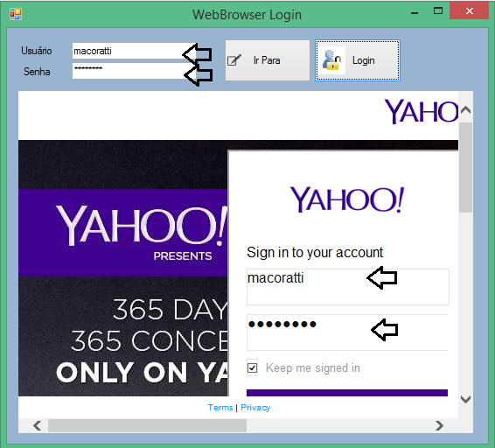Click the horizontal scrollbar right arrow
495x448 pixels.
tap(439, 425)
